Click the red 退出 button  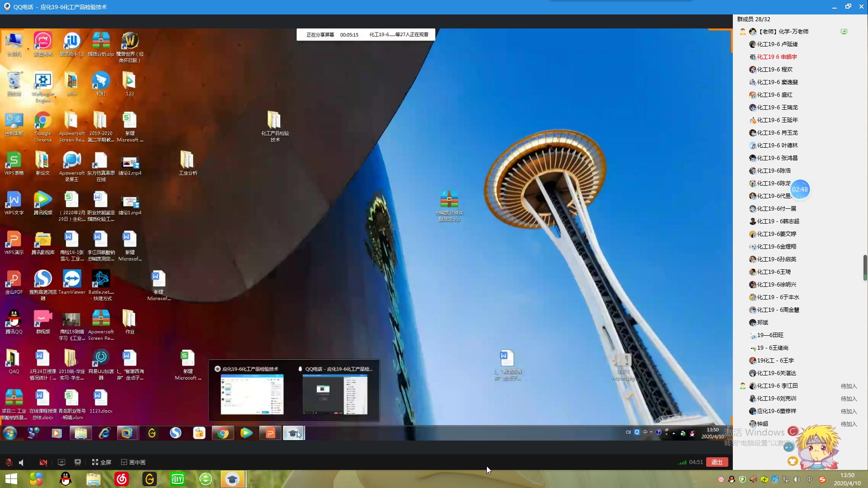tap(717, 462)
